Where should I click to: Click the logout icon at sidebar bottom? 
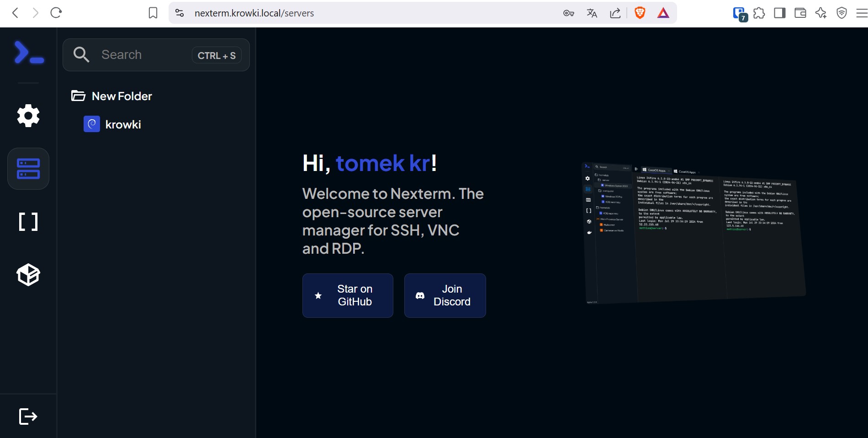pos(28,417)
